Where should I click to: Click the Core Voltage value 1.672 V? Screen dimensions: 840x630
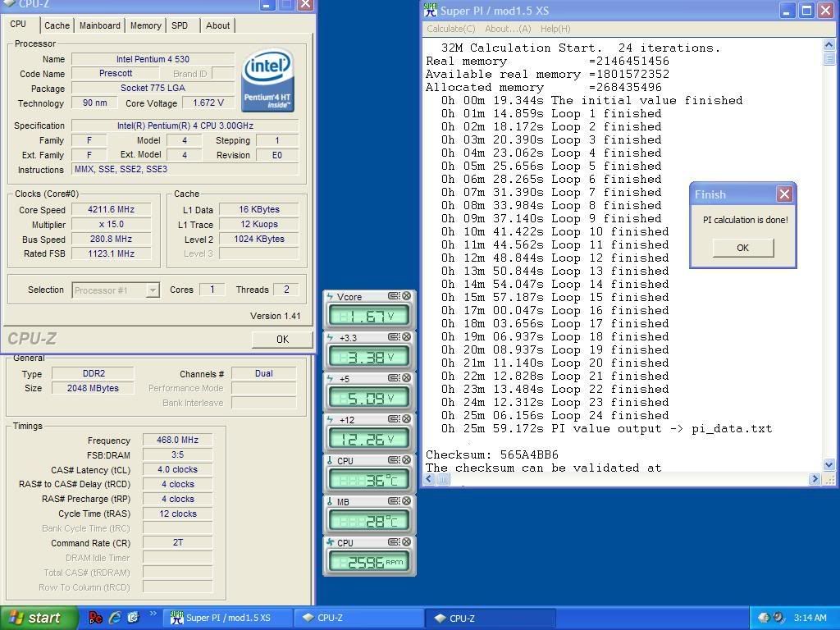[208, 103]
